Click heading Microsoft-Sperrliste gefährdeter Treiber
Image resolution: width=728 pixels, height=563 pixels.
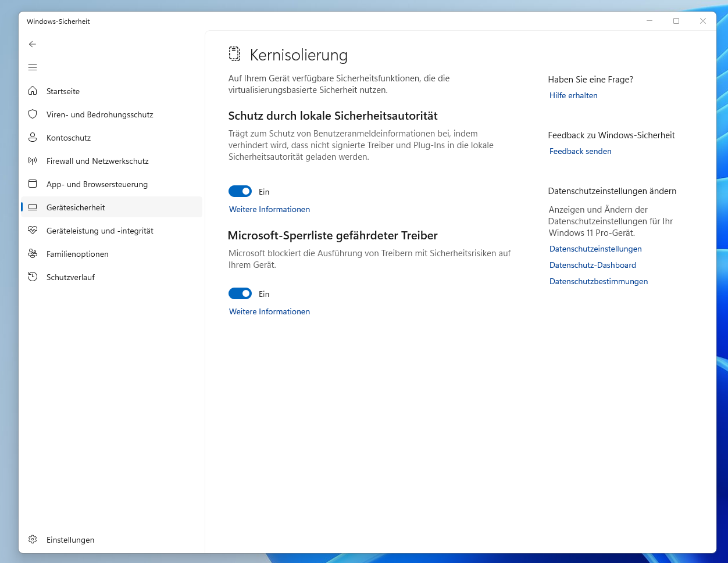click(x=333, y=235)
